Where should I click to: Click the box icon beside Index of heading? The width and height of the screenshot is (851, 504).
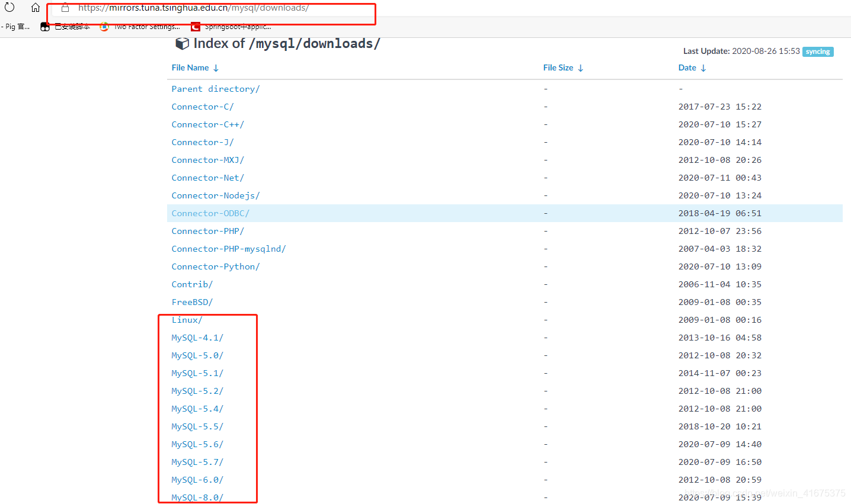click(182, 44)
